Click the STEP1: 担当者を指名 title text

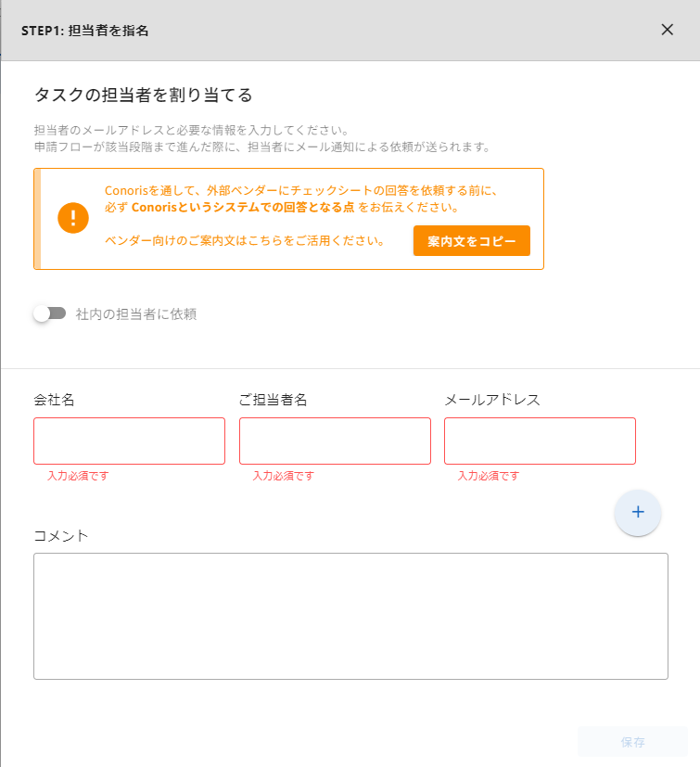[x=84, y=31]
